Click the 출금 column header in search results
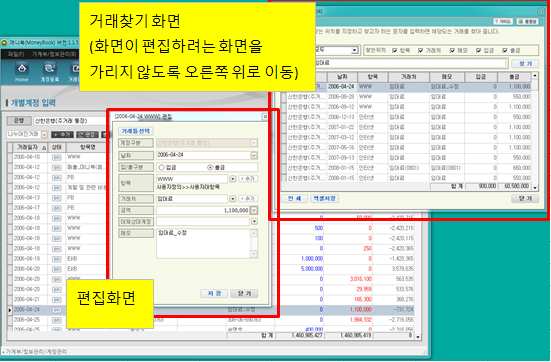551x362 pixels. pyautogui.click(x=514, y=77)
